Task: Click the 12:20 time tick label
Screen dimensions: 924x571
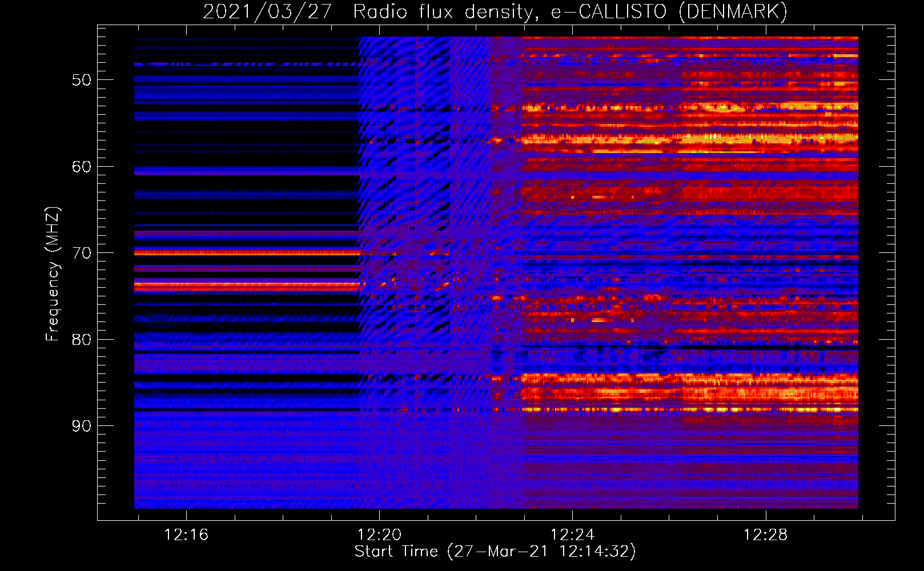Action: click(x=379, y=535)
